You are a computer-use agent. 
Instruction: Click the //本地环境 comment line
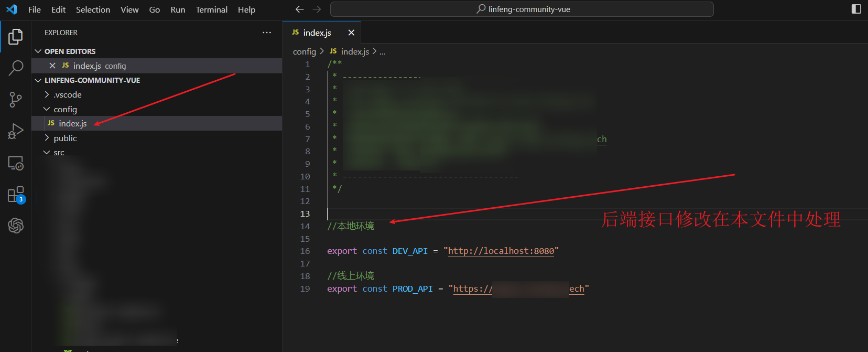point(351,226)
